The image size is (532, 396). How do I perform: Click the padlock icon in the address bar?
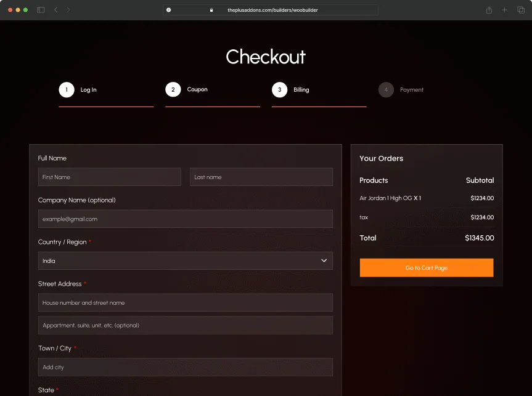[211, 10]
